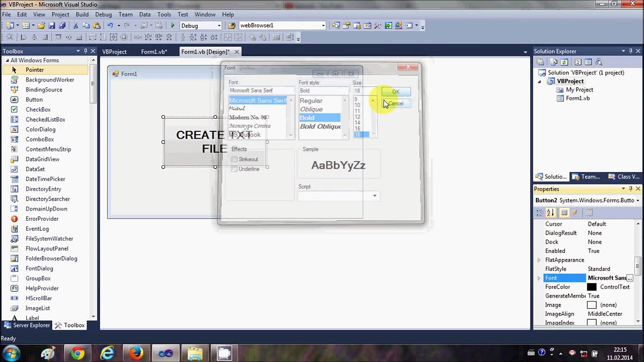
Task: Select the Pointer tool in Toolbox
Action: coord(45,70)
